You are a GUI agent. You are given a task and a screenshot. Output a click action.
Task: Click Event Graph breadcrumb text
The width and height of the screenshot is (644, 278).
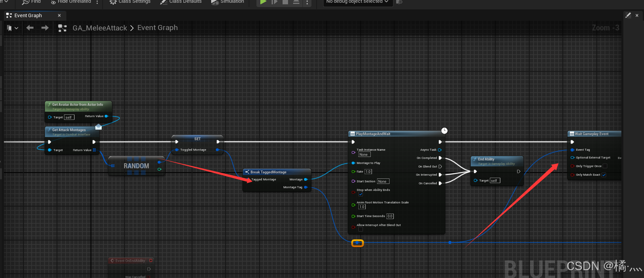(157, 28)
